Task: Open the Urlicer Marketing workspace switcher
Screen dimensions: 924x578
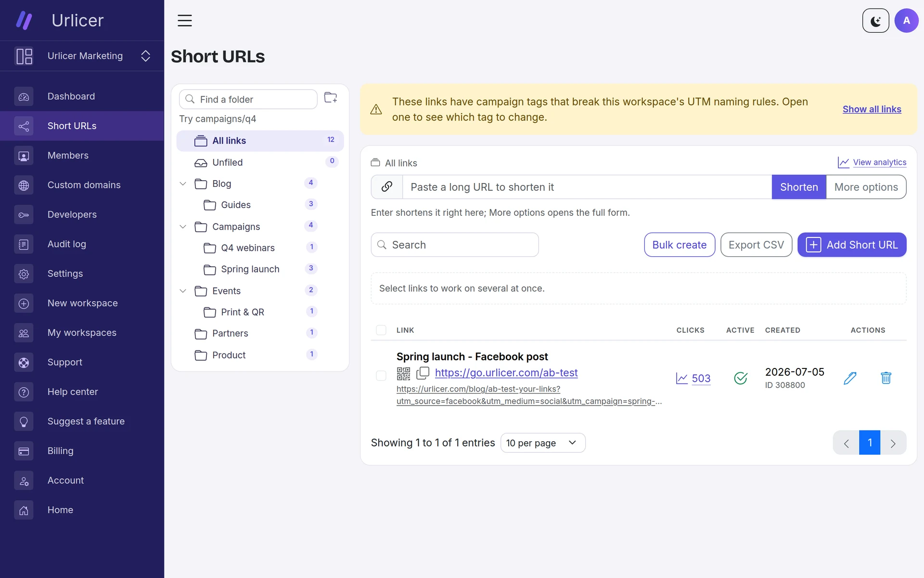Action: (82, 56)
